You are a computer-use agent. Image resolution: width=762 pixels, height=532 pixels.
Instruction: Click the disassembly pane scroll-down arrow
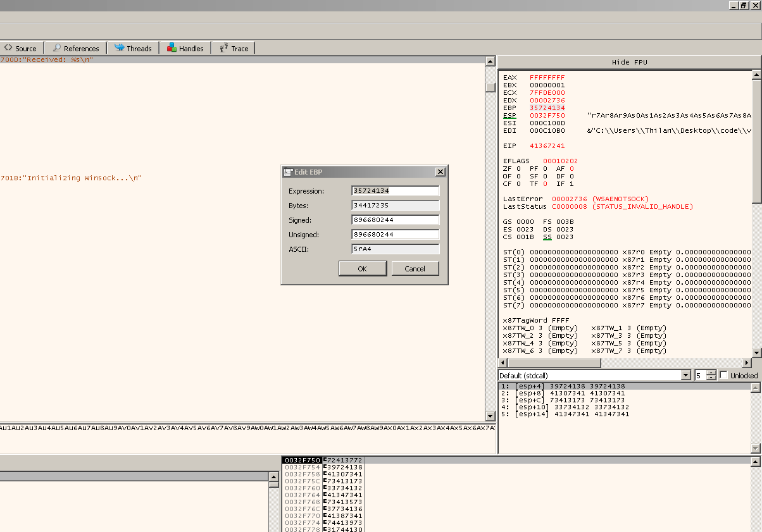(490, 416)
